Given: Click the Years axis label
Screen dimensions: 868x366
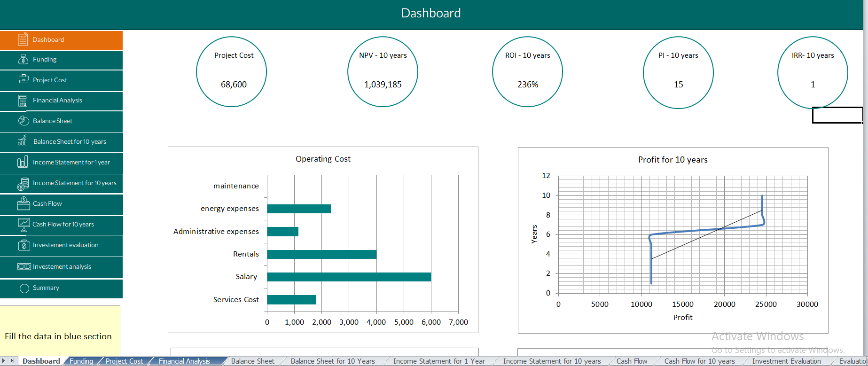Looking at the screenshot, I should pos(534,234).
